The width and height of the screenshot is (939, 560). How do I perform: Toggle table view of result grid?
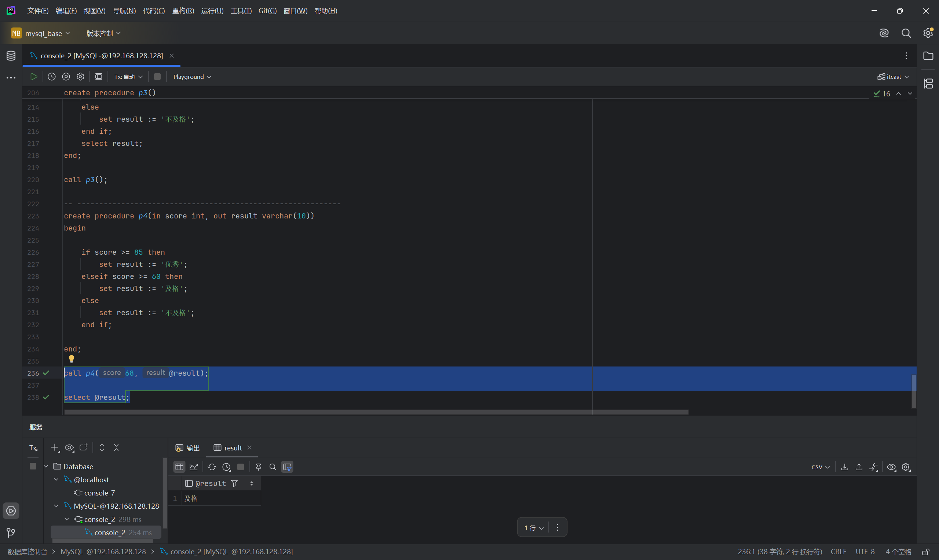179,467
